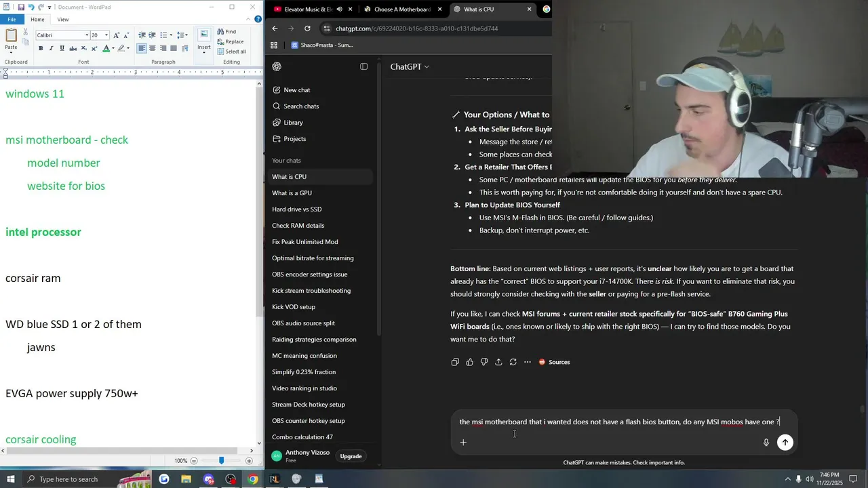Open font size 20 dropdown
Image resolution: width=868 pixels, height=488 pixels.
106,35
